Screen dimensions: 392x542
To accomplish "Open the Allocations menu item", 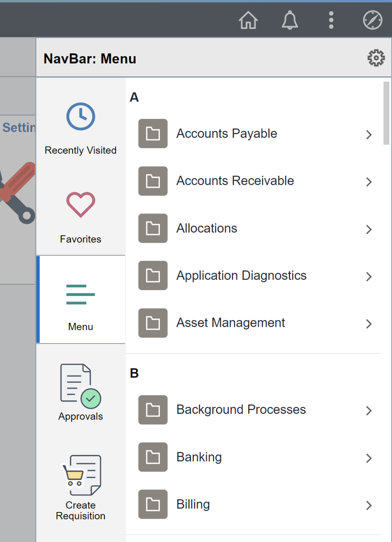I will (x=206, y=229).
